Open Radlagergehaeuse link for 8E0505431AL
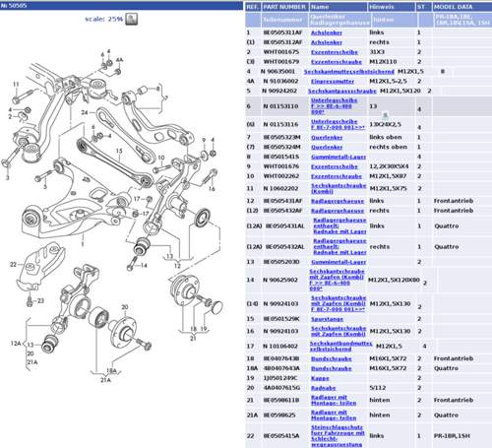The height and width of the screenshot is (448, 492). [339, 225]
